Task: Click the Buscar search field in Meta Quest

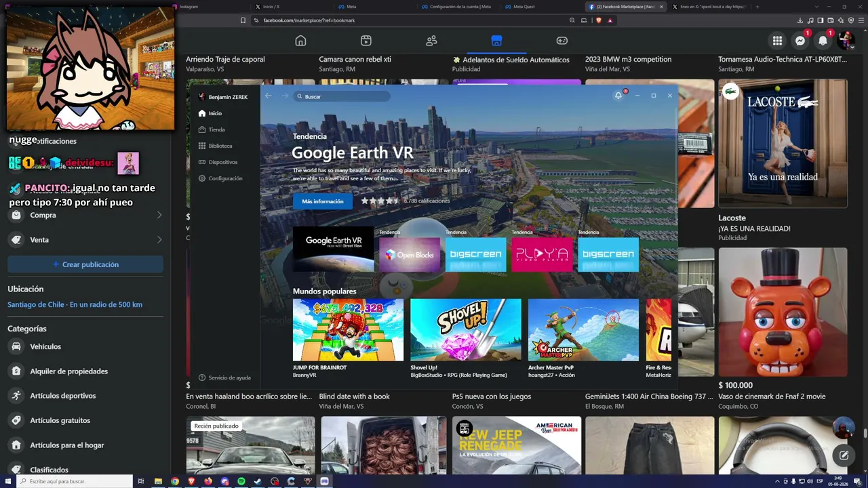Action: (x=342, y=96)
